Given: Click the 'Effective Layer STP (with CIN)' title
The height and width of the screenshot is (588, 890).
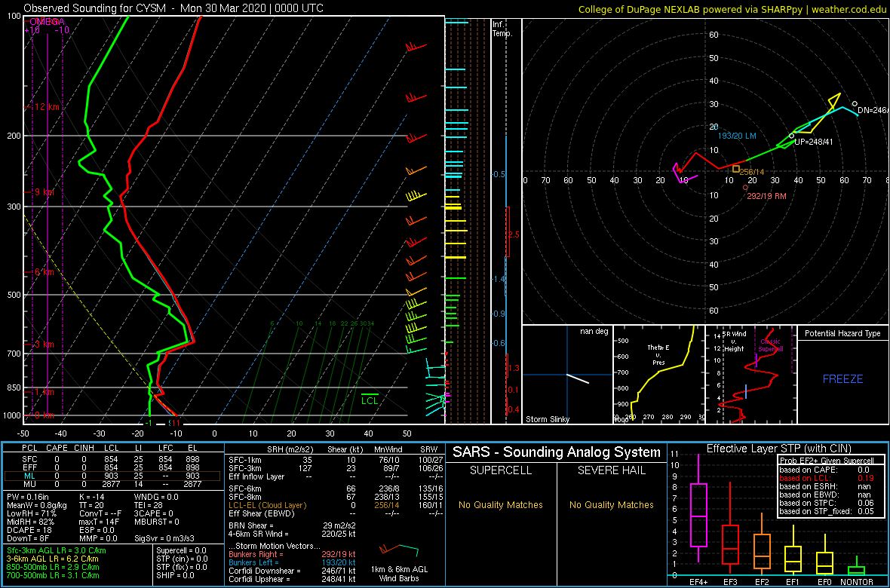Looking at the screenshot, I should pyautogui.click(x=778, y=449).
